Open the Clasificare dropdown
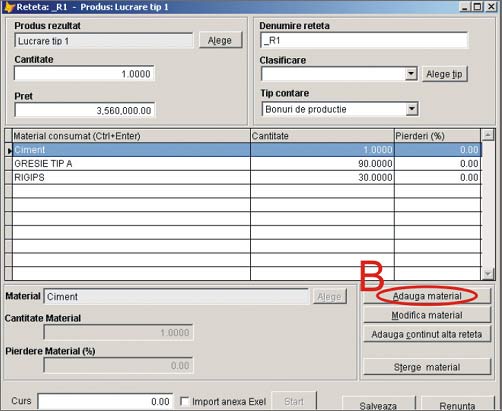 click(x=411, y=73)
